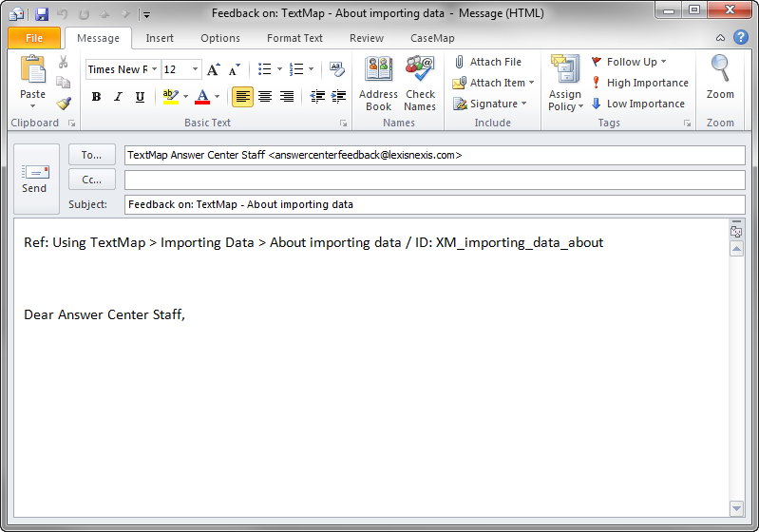Minimize the ribbon with the caret icon

tap(720, 38)
